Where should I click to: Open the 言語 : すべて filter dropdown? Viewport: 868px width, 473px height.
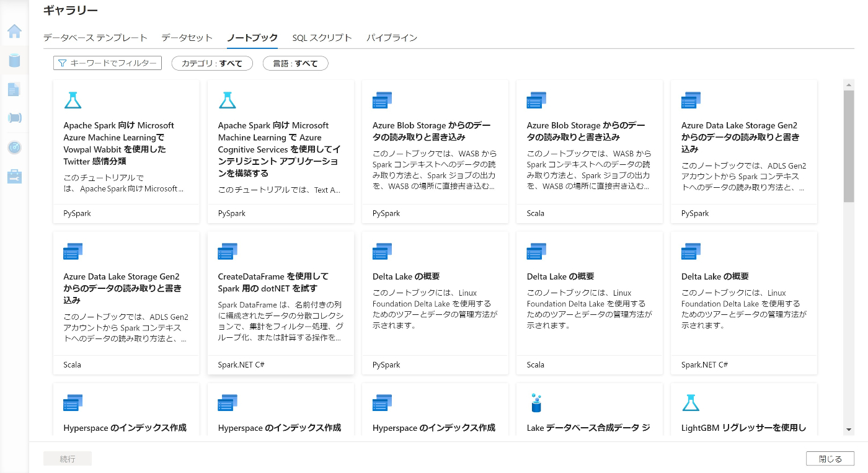pyautogui.click(x=296, y=63)
